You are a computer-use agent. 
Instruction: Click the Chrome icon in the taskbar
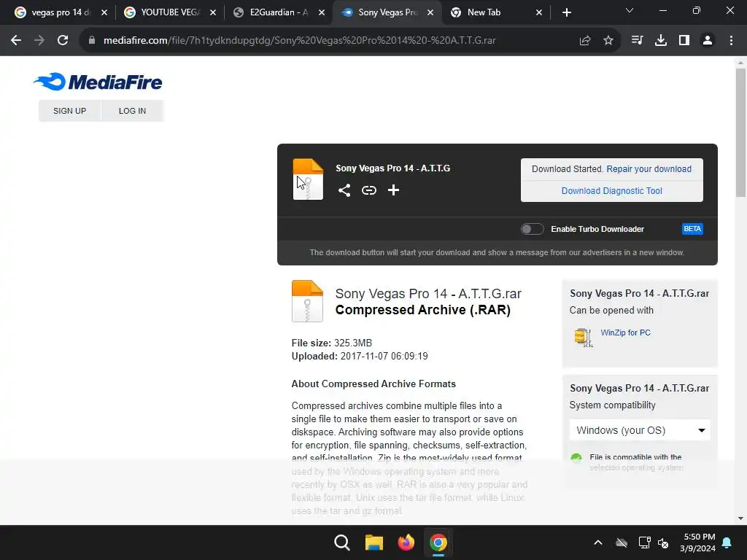click(438, 542)
